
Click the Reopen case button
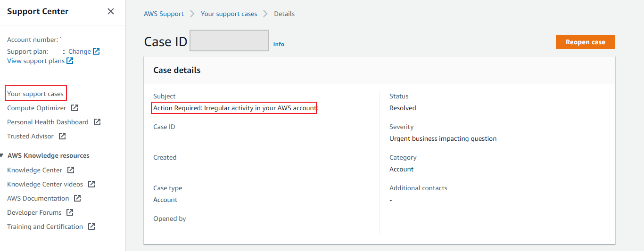586,42
